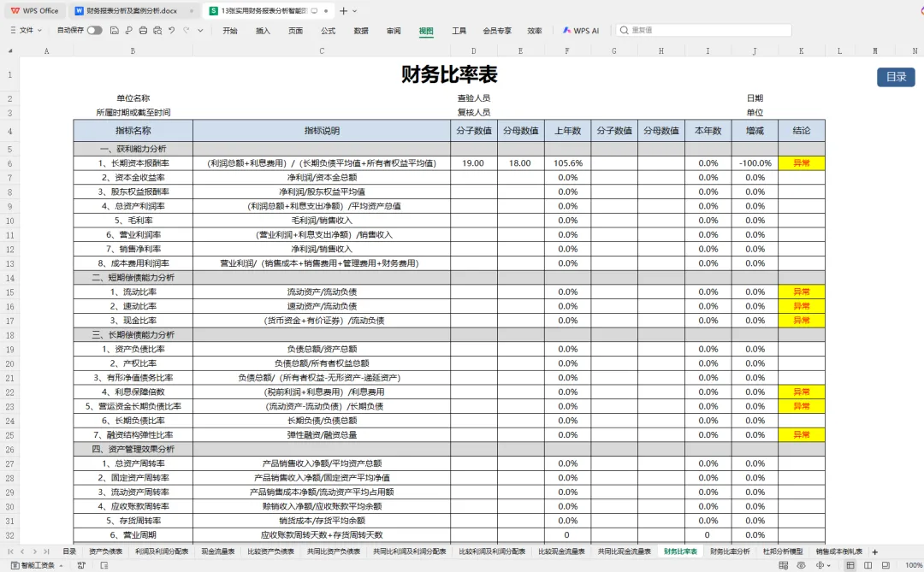
Task: Click the save icon in quick access toolbar
Action: pyautogui.click(x=115, y=30)
